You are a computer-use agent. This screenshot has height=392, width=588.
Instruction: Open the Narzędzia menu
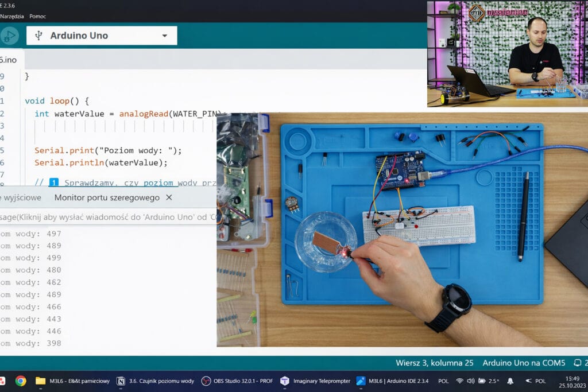click(x=11, y=16)
